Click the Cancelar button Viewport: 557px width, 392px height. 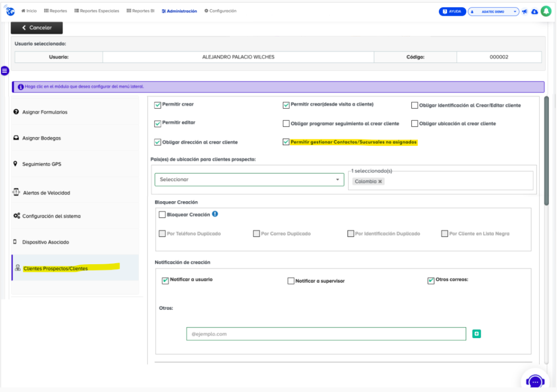(36, 28)
